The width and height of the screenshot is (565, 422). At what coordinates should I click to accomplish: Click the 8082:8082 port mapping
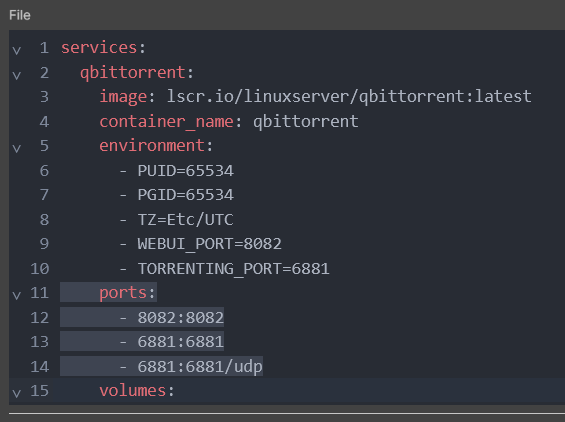(x=181, y=317)
